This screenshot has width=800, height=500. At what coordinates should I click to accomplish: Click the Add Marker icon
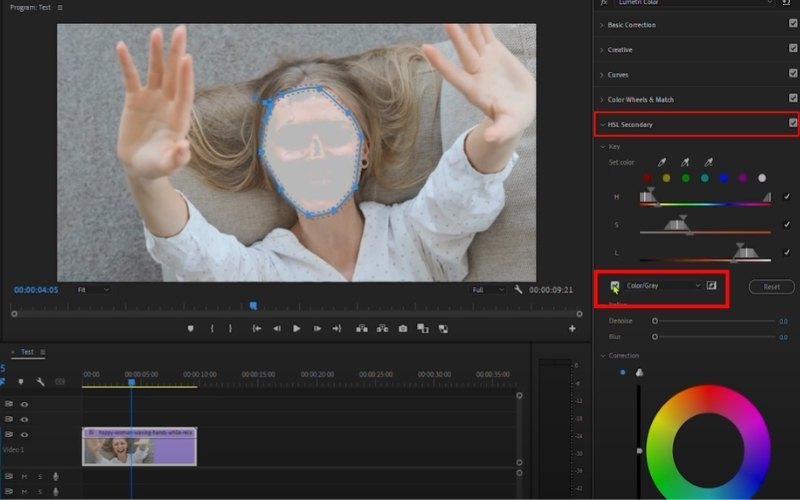click(x=190, y=328)
